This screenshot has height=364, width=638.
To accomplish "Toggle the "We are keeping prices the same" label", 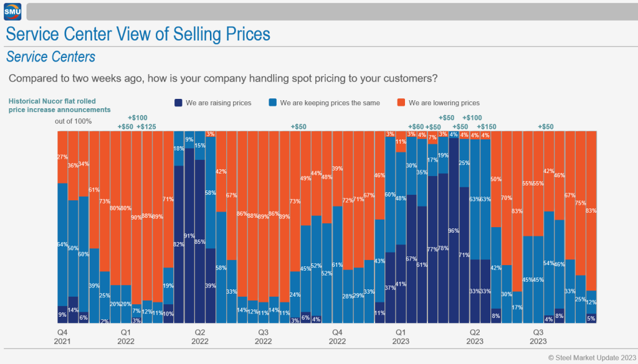I will (330, 103).
